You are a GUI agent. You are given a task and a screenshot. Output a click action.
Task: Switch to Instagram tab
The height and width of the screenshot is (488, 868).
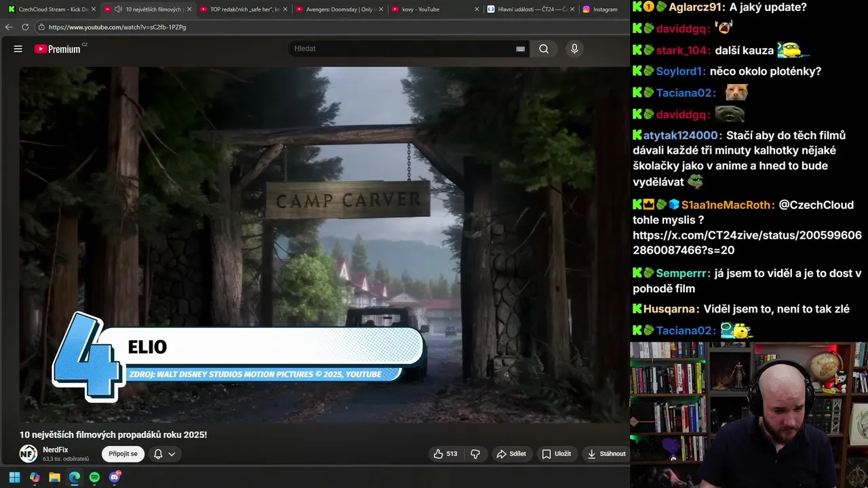(x=604, y=9)
